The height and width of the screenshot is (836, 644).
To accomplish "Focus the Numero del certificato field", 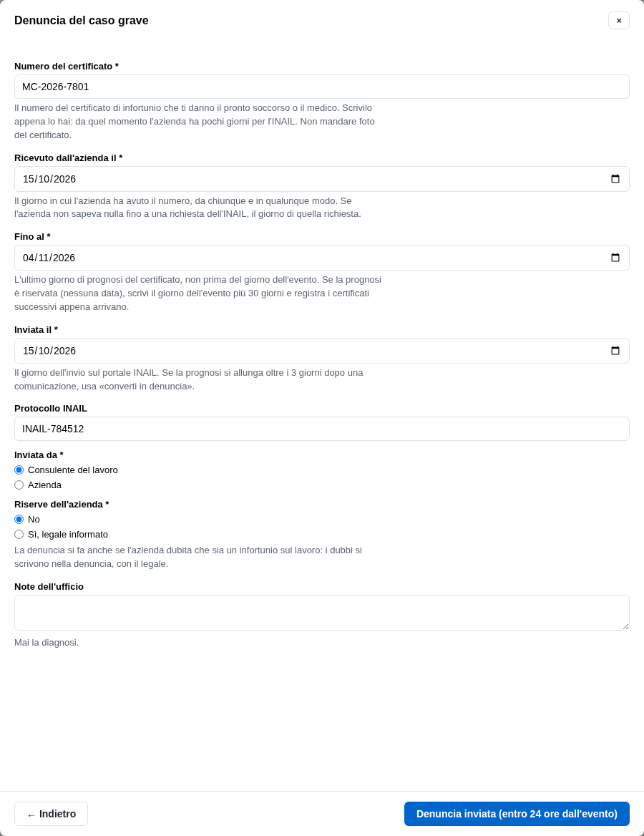I will (322, 87).
